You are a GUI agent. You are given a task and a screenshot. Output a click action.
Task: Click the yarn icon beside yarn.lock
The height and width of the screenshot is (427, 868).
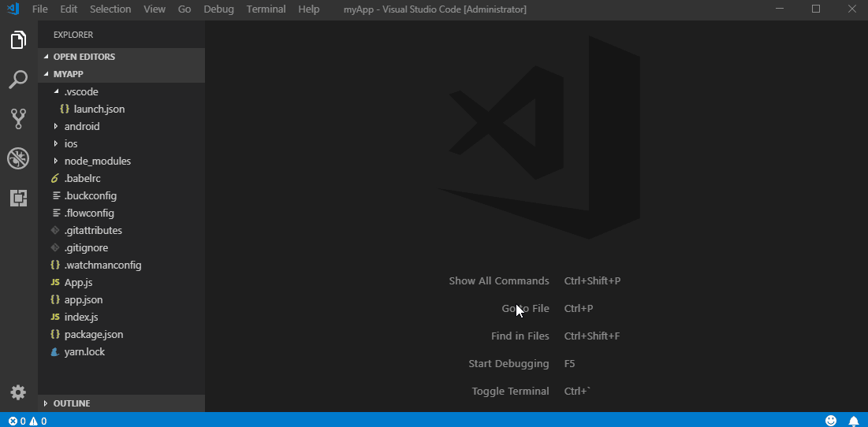(x=55, y=352)
